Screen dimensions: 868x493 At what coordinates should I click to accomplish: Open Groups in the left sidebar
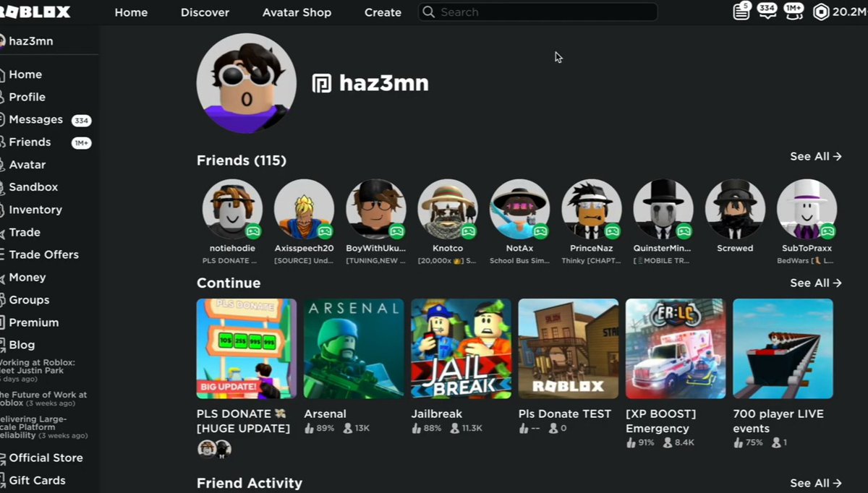(25, 299)
